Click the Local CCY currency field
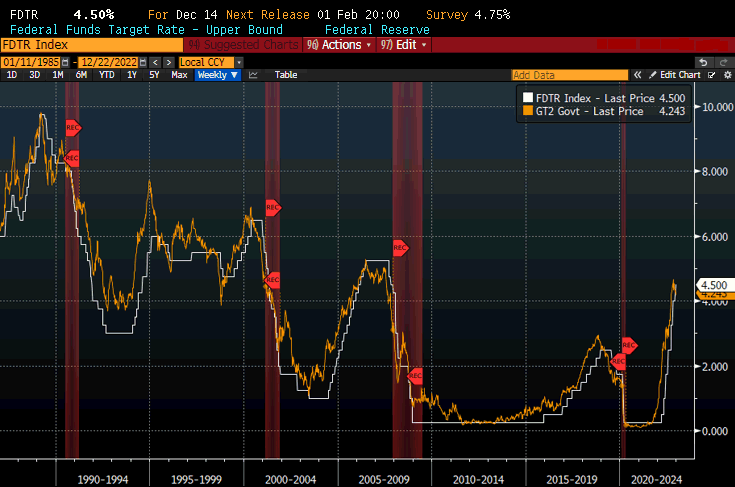This screenshot has width=735, height=487. (x=206, y=62)
